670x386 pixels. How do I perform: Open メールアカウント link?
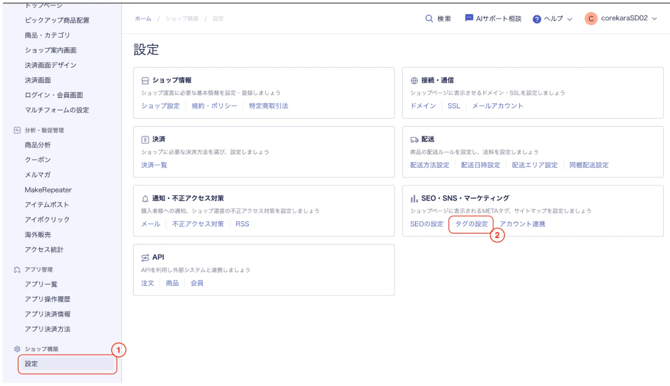[x=497, y=106]
